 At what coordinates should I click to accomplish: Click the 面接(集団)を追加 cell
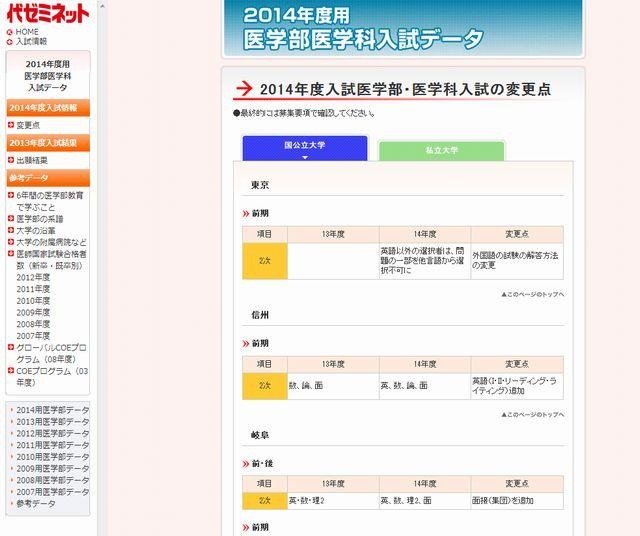click(517, 500)
